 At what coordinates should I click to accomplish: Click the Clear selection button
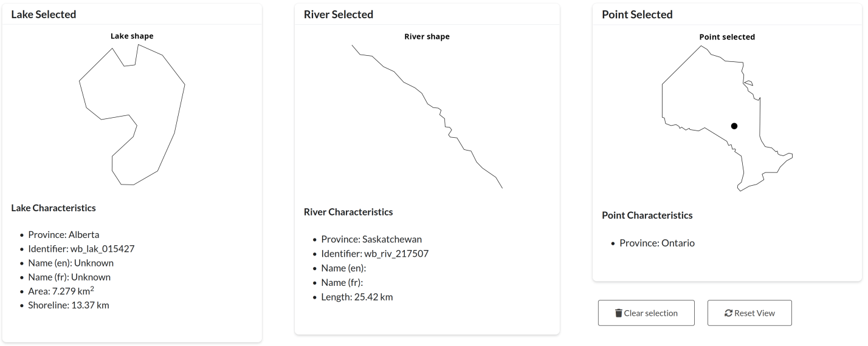(x=646, y=313)
